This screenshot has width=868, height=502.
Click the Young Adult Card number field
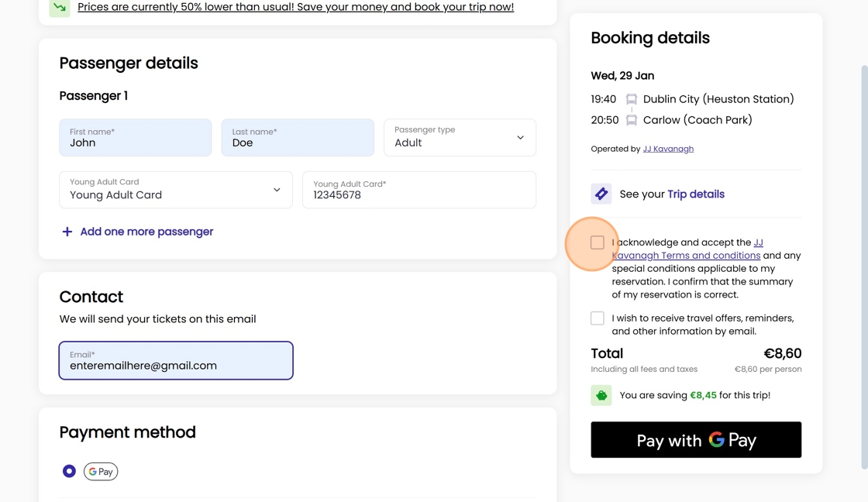(419, 190)
